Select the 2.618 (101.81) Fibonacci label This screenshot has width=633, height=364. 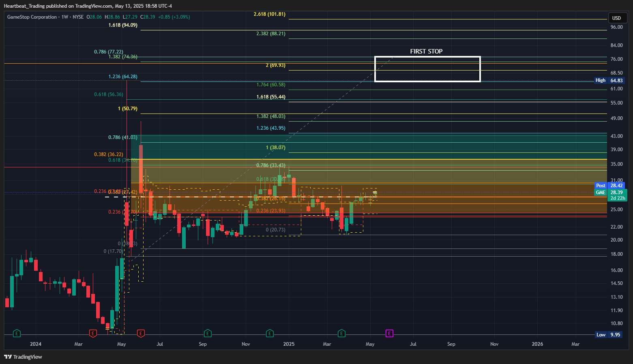click(270, 14)
